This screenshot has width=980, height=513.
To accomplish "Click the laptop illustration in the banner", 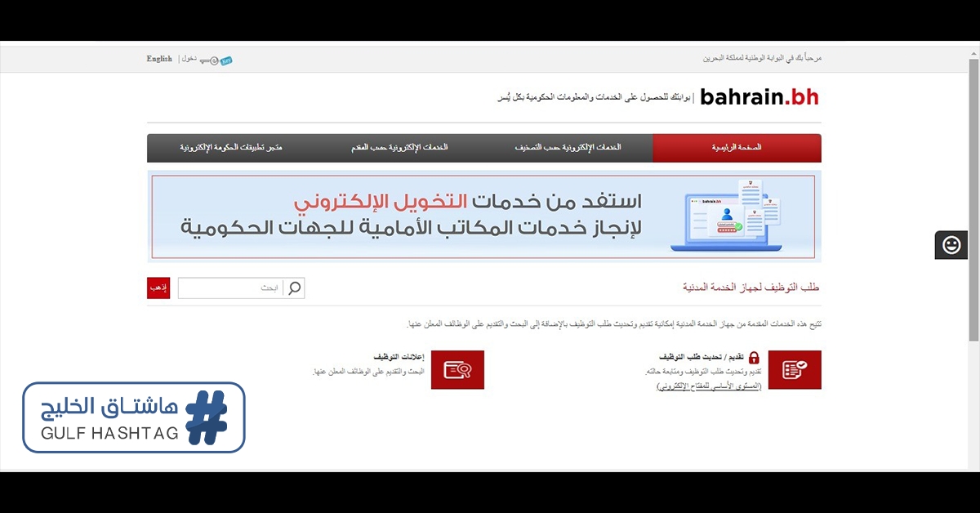I will (x=725, y=216).
